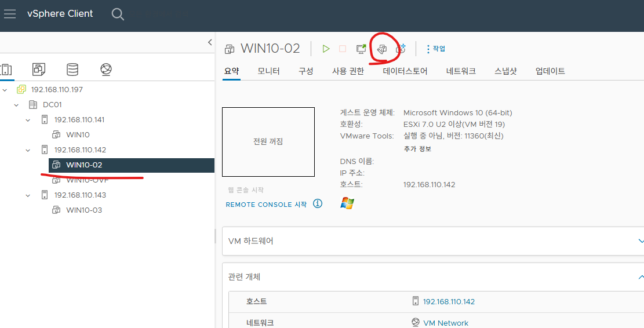Click the host value 192.168.110.142 in the summary
The image size is (644, 328).
[x=429, y=185]
